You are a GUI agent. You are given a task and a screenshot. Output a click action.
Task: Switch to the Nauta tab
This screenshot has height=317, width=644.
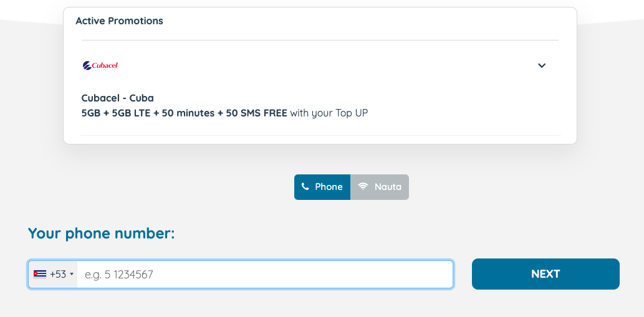(x=380, y=187)
